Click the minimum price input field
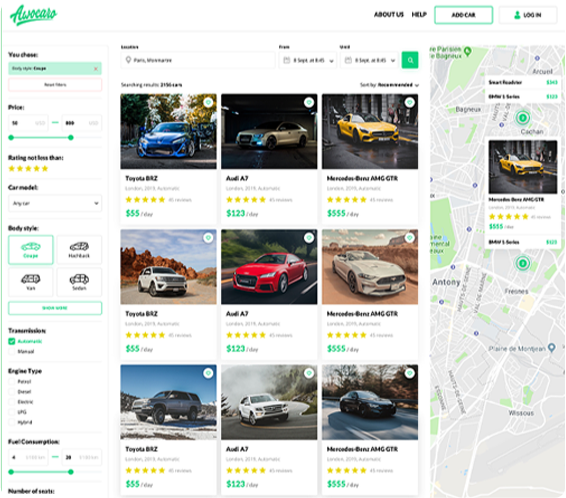The image size is (566, 498). point(28,123)
